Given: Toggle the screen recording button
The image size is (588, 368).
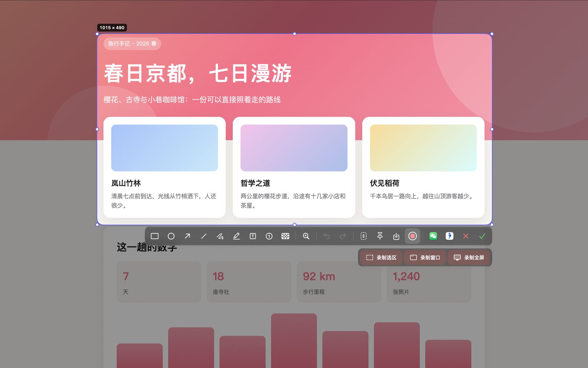Looking at the screenshot, I should tap(412, 236).
